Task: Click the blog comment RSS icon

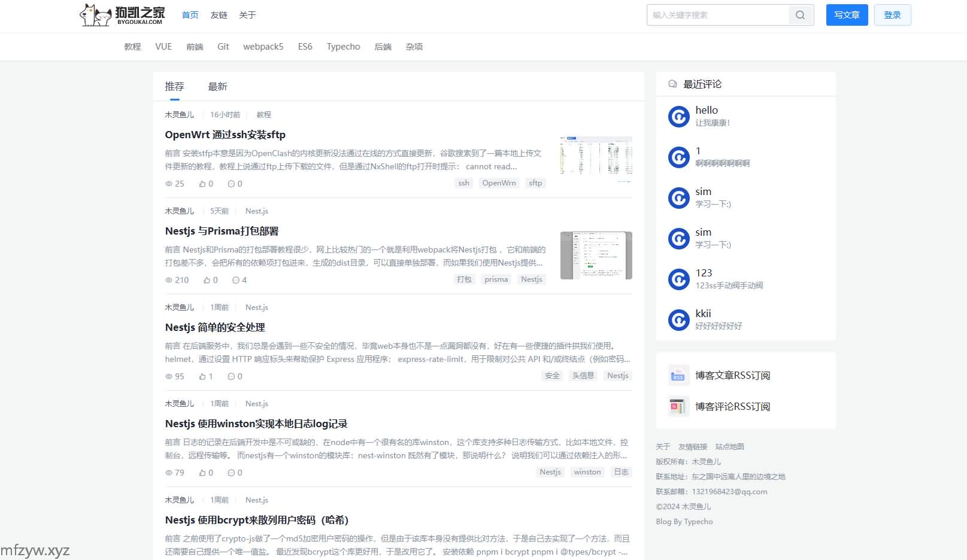Action: pyautogui.click(x=678, y=407)
